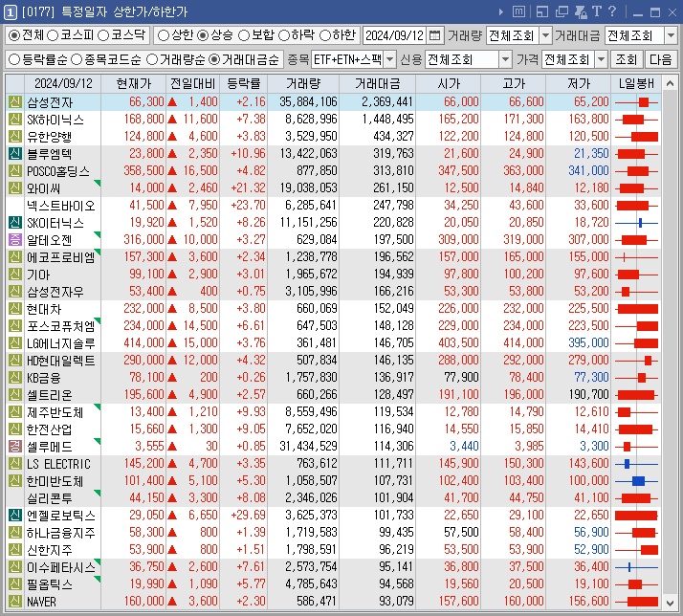The image size is (683, 616).
Task: Click the 증 badge beside 알테오젠
Action: (14, 239)
